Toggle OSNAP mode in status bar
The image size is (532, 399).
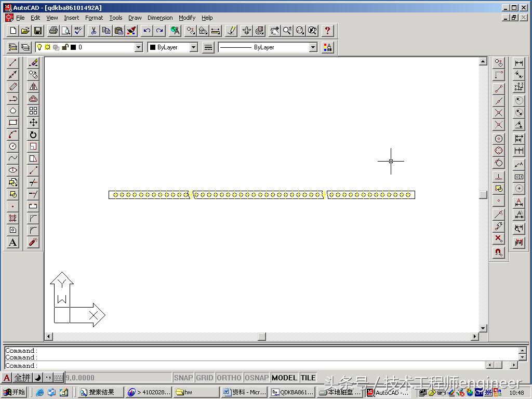257,378
